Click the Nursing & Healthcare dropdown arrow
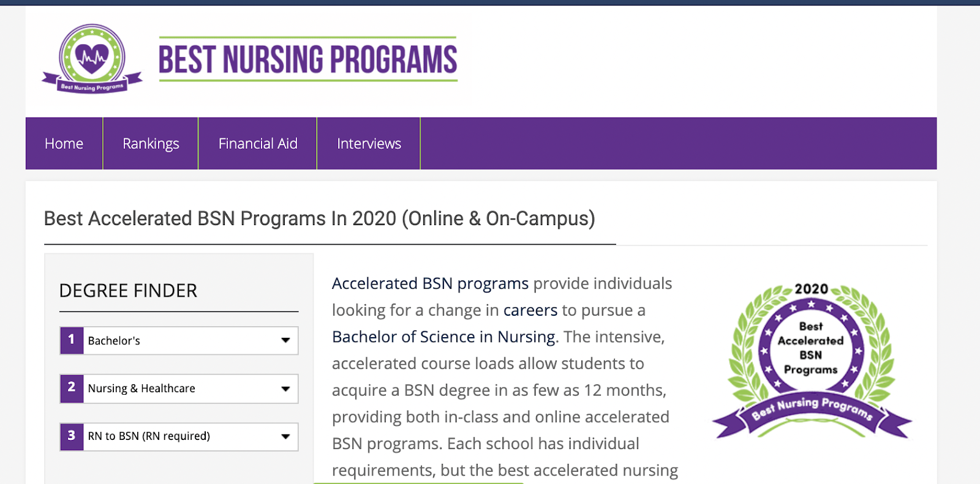Viewport: 980px width, 484px height. [285, 389]
